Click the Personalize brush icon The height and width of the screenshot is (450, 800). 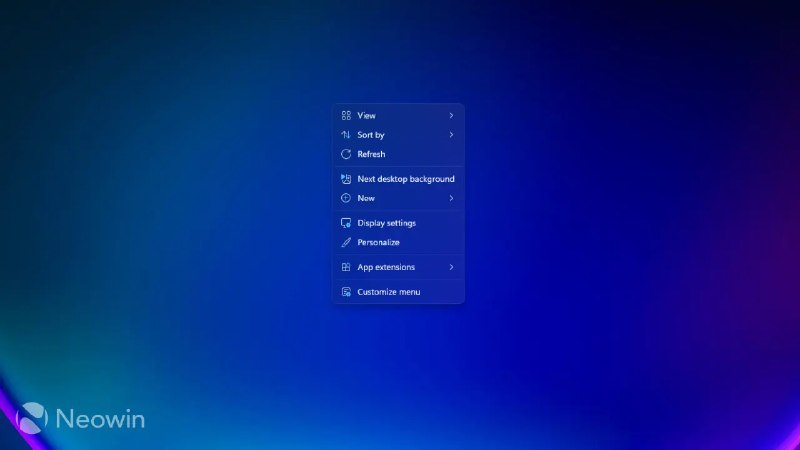(346, 242)
